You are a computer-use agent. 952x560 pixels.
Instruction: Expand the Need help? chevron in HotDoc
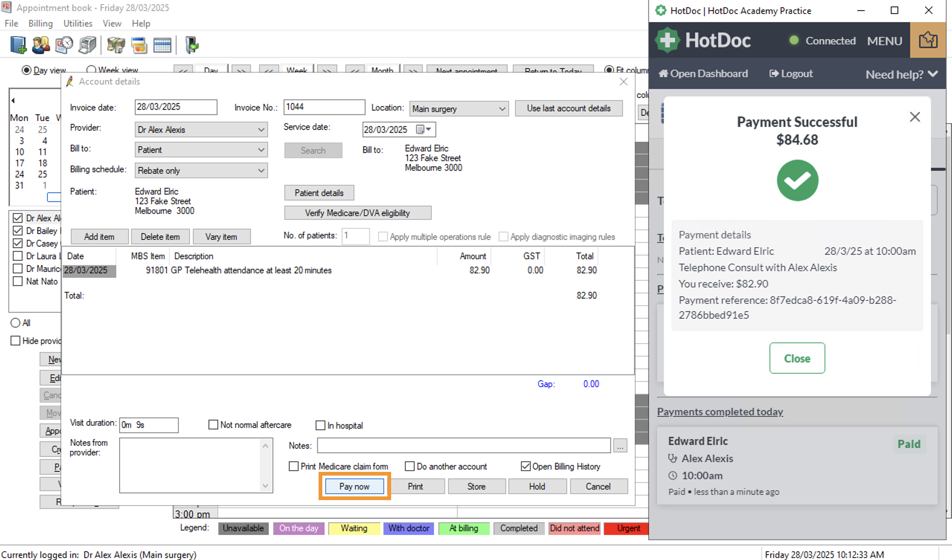[933, 74]
